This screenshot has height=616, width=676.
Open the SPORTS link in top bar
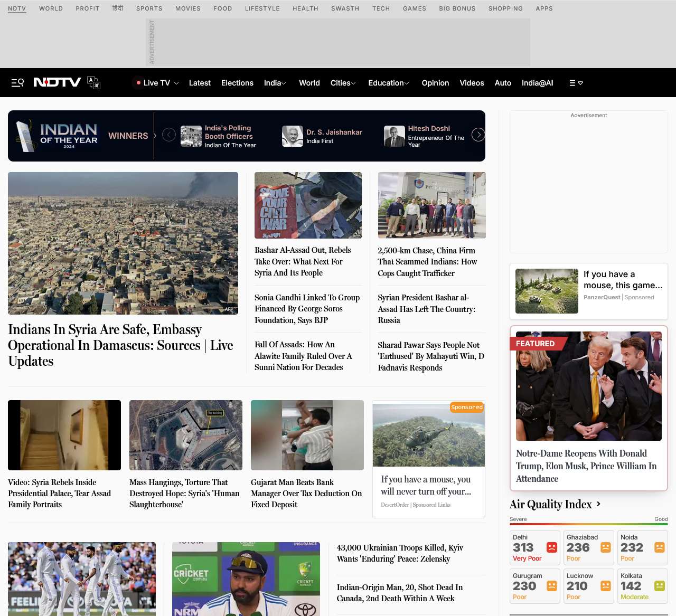[149, 8]
